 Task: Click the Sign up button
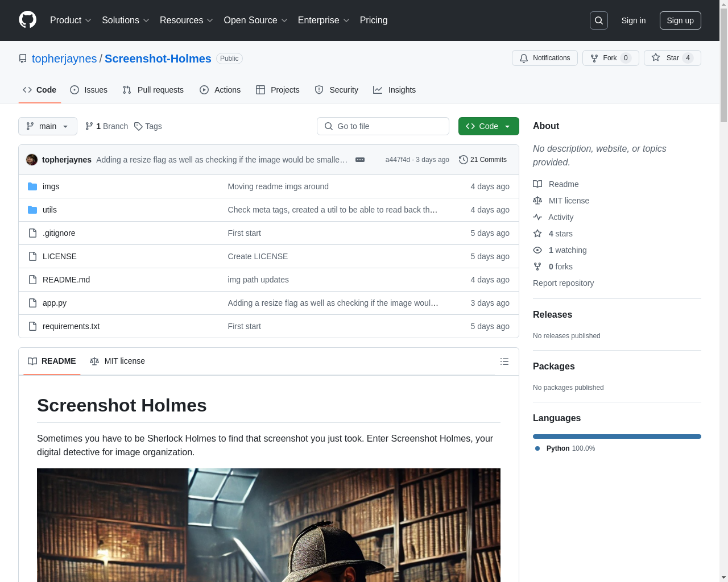[680, 20]
